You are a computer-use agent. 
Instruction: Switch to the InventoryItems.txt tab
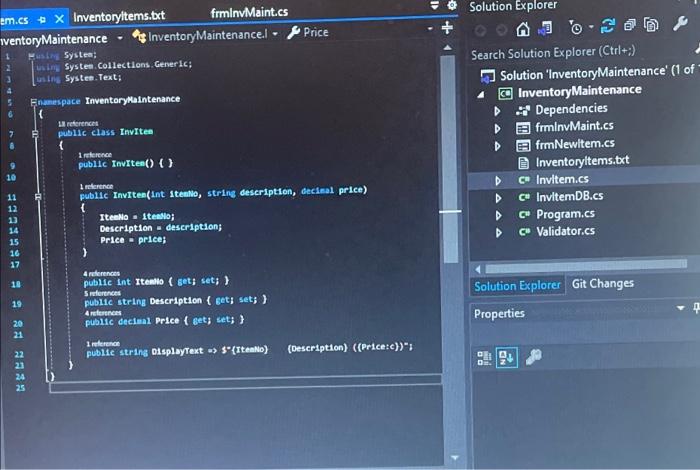coord(119,17)
